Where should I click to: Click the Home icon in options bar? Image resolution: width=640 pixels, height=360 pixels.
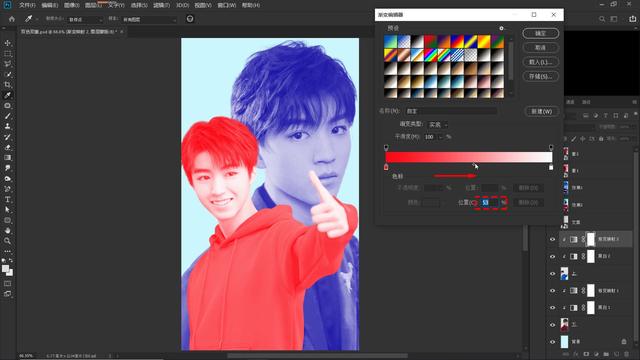click(11, 19)
